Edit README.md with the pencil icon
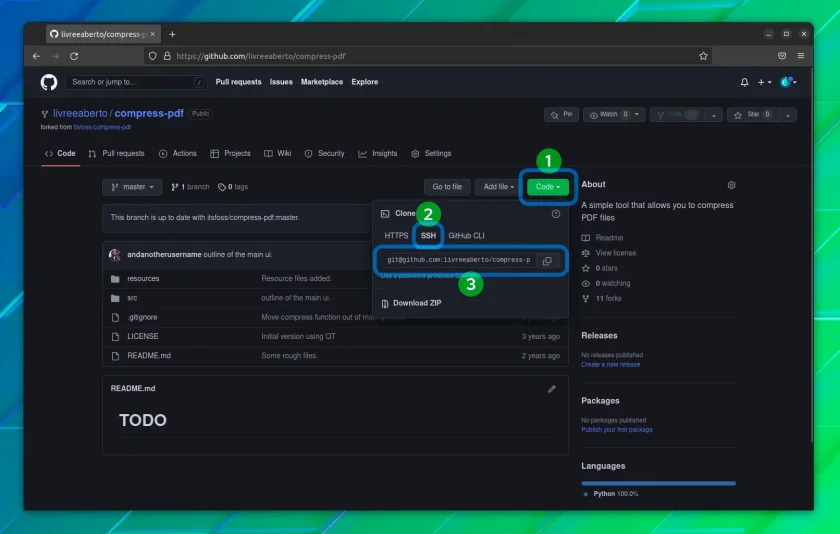This screenshot has width=840, height=534. point(552,389)
